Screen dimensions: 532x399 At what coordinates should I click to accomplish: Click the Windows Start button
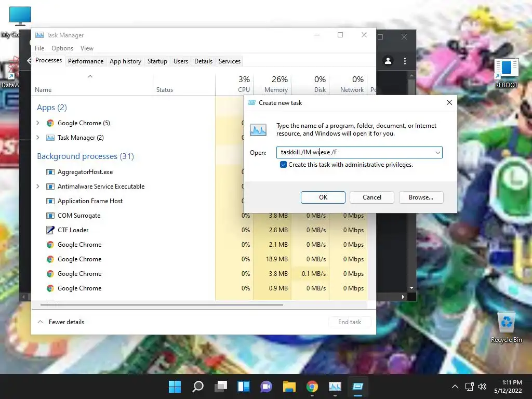pos(175,387)
